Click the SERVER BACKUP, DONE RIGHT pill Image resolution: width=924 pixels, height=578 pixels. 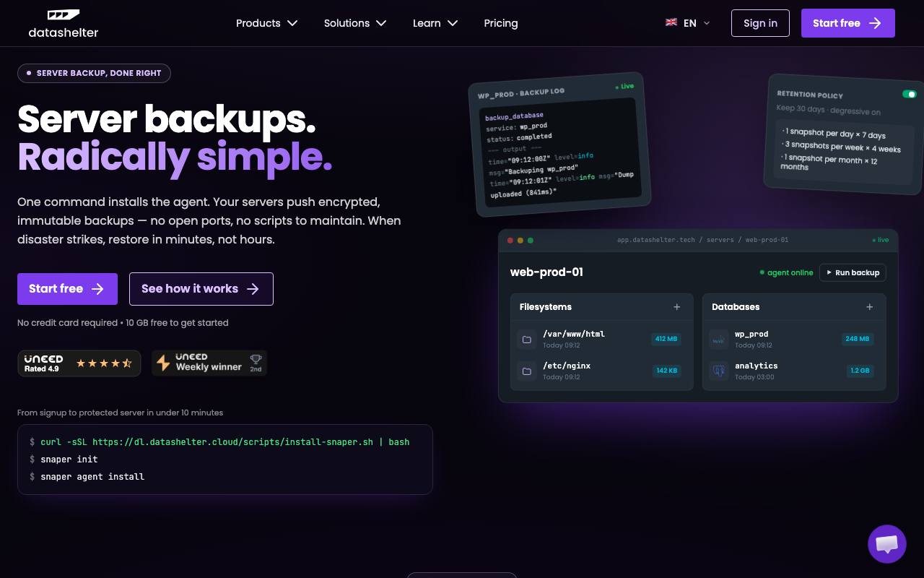point(94,73)
